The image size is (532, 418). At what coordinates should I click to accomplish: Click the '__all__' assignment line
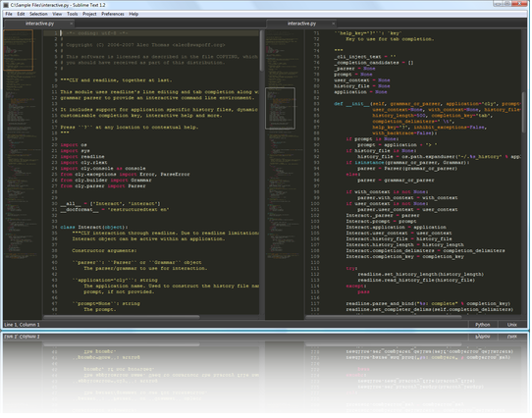tap(110, 204)
